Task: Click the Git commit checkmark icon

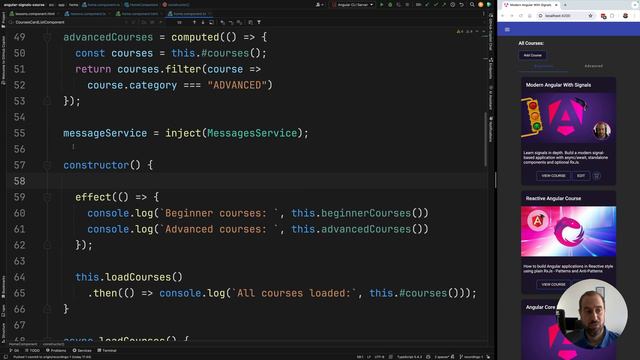Action: pyautogui.click(x=436, y=5)
